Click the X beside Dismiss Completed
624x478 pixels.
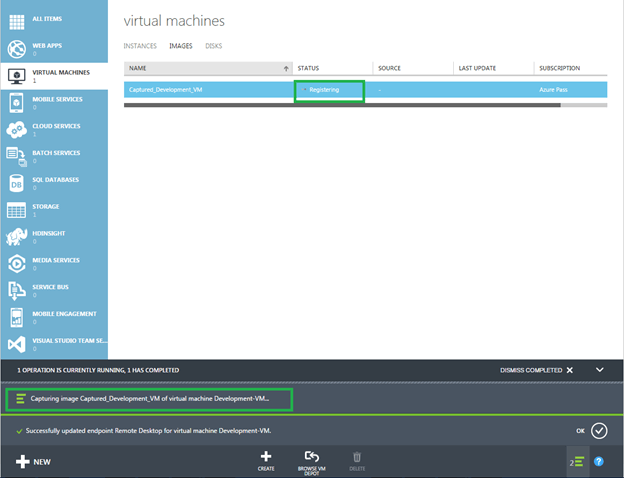coord(570,370)
